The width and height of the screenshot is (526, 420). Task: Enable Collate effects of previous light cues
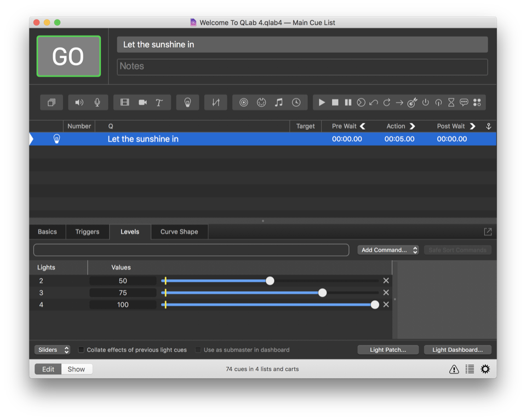coord(81,350)
